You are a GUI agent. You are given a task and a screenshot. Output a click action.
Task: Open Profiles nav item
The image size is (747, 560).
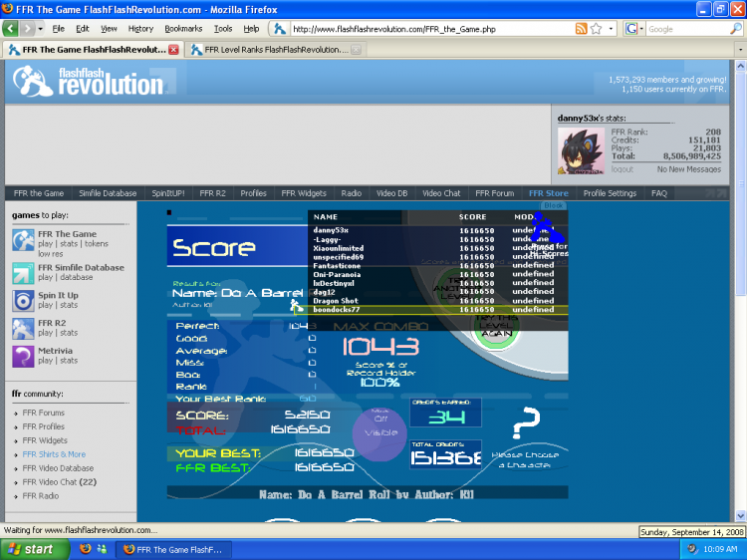tap(253, 193)
